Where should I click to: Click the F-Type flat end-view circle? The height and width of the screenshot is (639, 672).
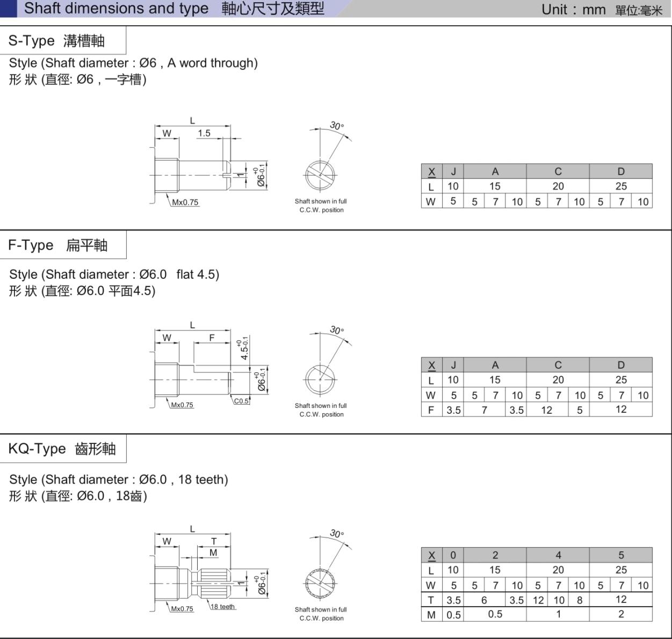pos(321,379)
